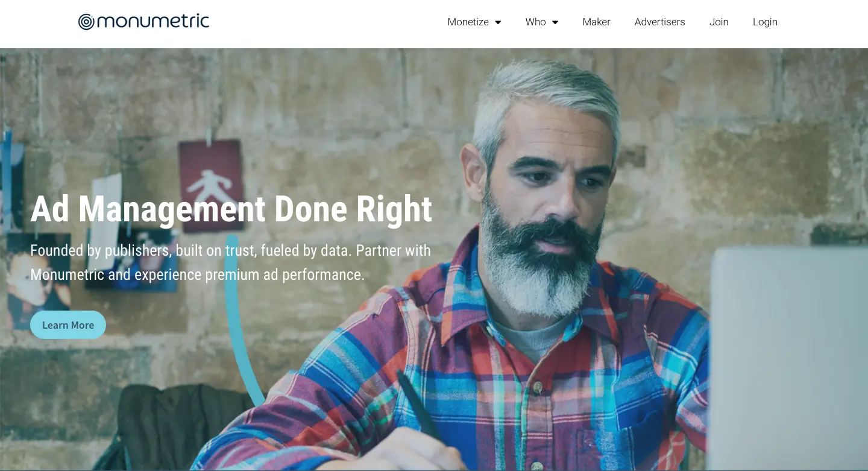Click the silver laptop in the foreground
Viewport: 868px width, 471px height.
788,356
